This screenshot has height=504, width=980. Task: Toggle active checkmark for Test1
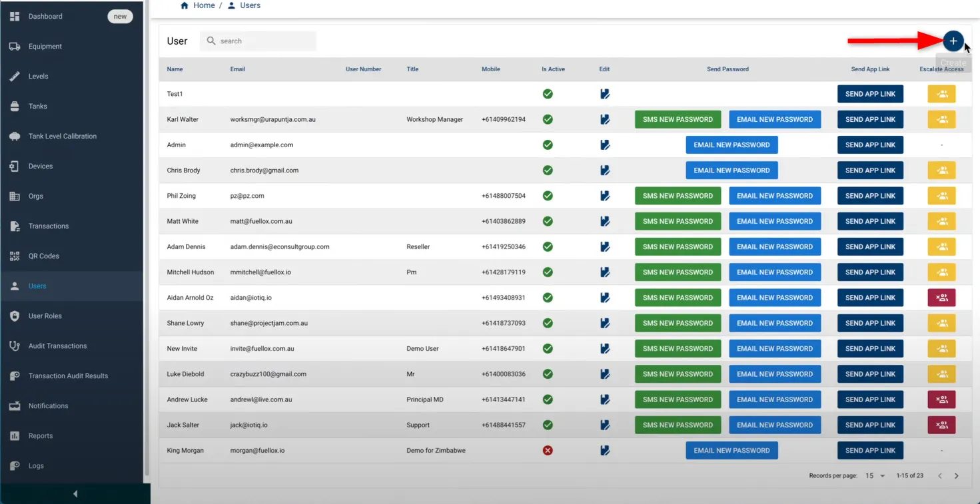548,95
